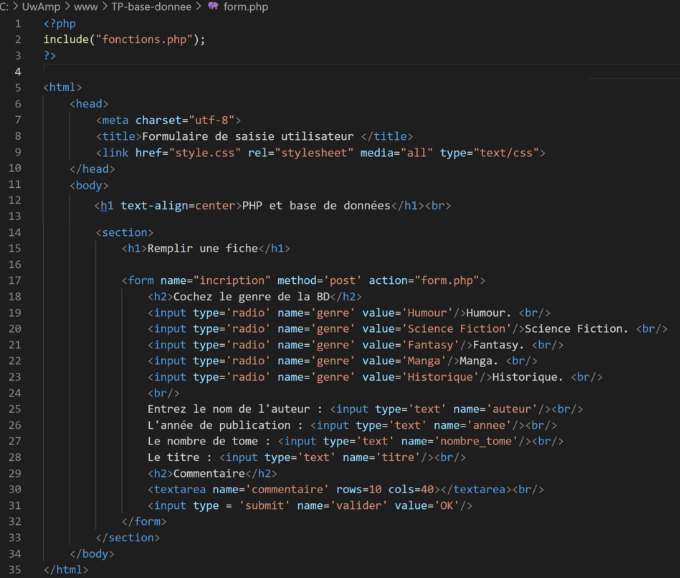Click the PHP elephant icon in breadcrumb
The image size is (681, 578).
pos(213,7)
